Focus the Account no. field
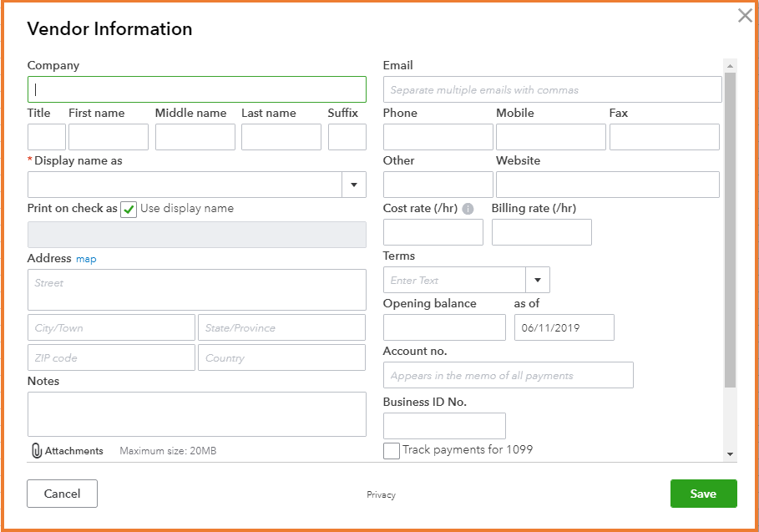Screen dimensions: 759x532 point(508,375)
